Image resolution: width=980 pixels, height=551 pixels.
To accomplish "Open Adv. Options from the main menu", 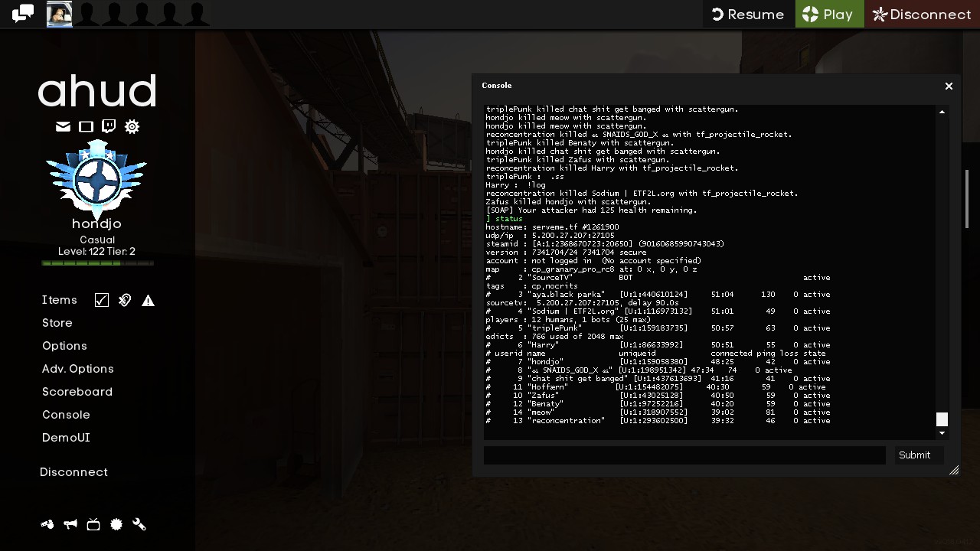I will click(x=77, y=369).
